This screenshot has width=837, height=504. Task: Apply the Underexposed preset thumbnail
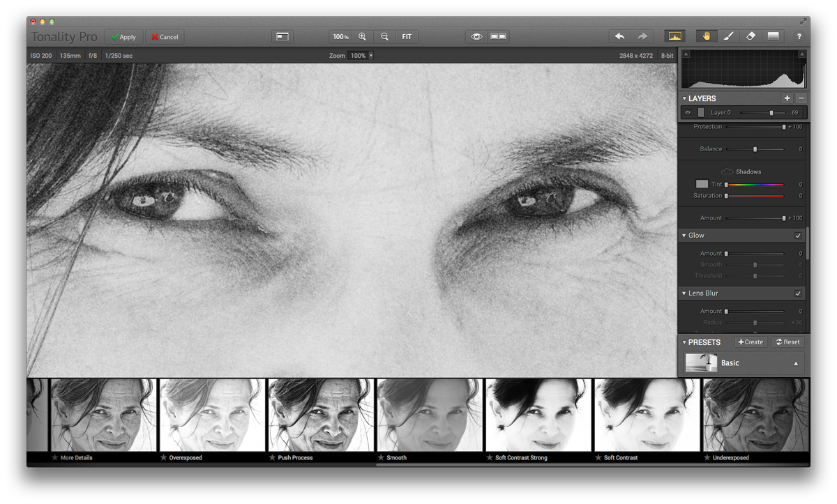click(x=756, y=415)
